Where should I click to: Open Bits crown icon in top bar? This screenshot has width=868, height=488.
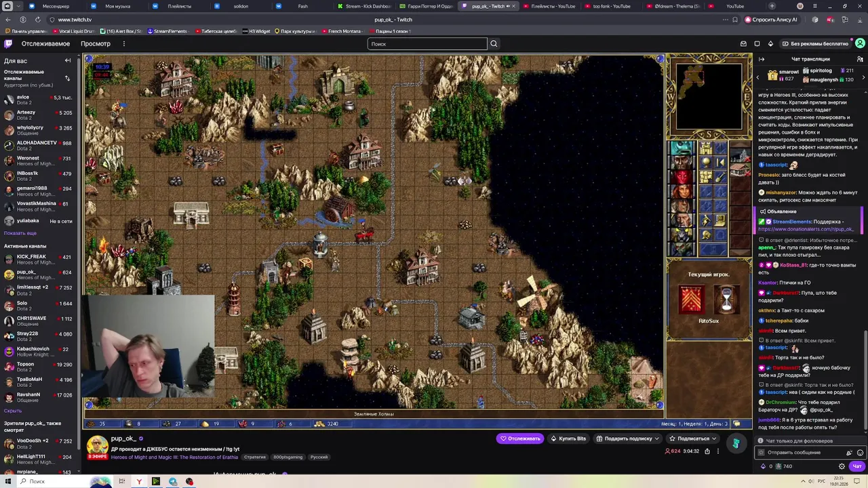click(772, 43)
